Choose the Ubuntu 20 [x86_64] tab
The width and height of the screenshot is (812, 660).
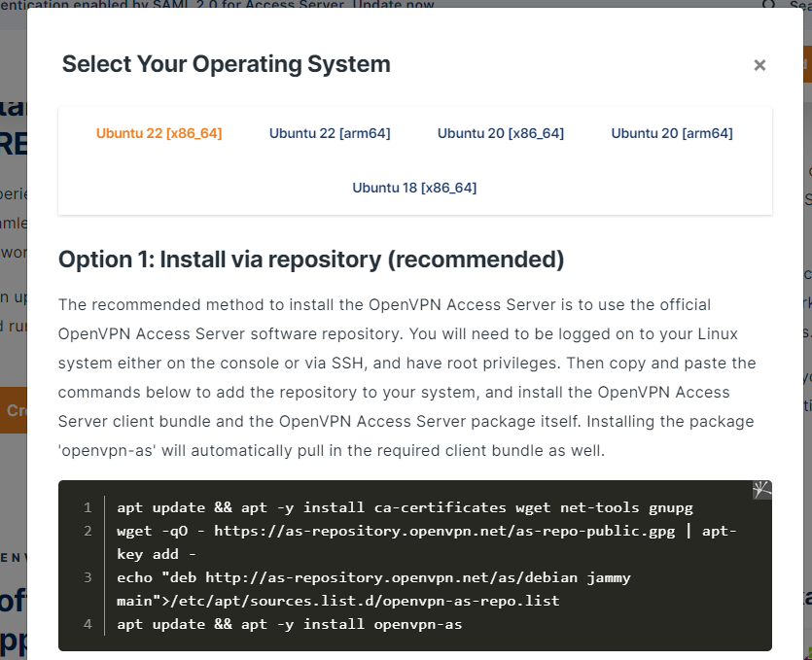coord(501,133)
